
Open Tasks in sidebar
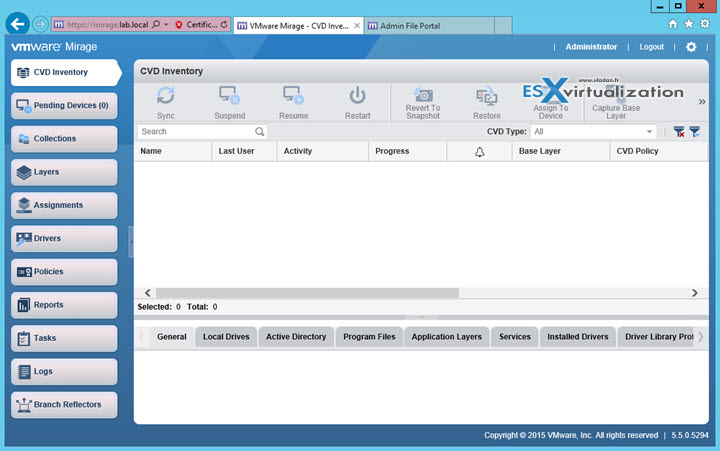64,338
